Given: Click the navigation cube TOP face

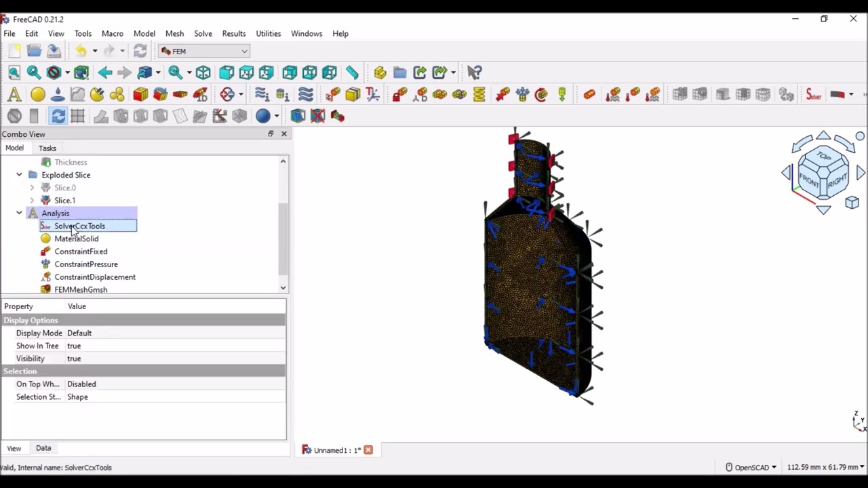Looking at the screenshot, I should 823,157.
